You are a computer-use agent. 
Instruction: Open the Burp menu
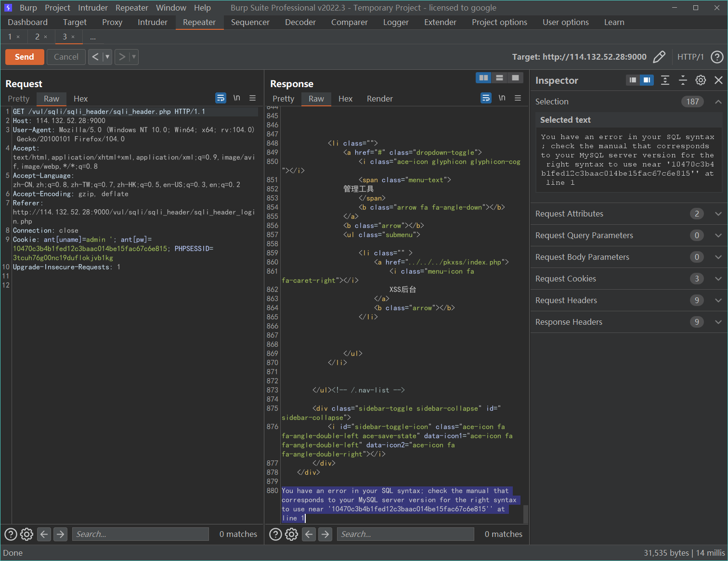click(28, 8)
